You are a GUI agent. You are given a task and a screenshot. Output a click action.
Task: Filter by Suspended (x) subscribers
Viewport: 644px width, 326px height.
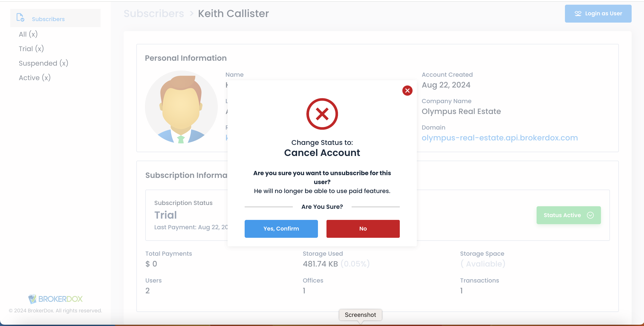(43, 63)
